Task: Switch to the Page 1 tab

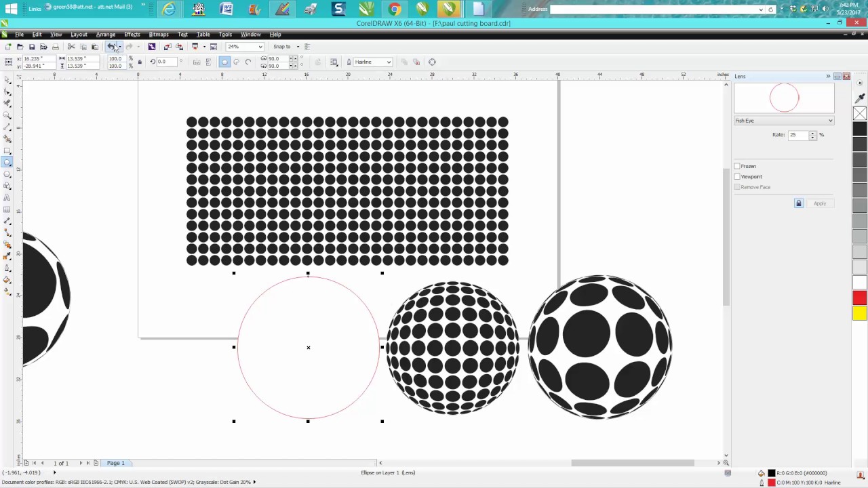Action: (115, 463)
